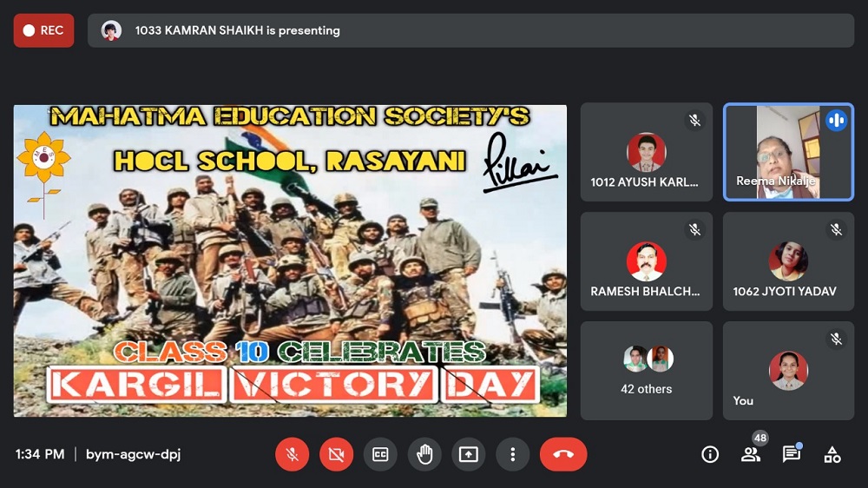The height and width of the screenshot is (488, 868).
Task: Select the presented Kargil Victory Day slide
Action: click(x=290, y=260)
